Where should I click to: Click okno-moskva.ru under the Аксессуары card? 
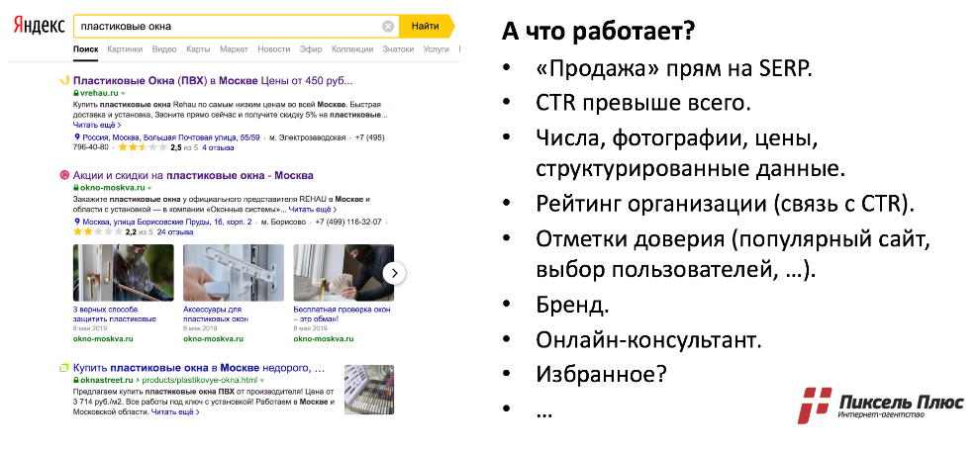click(213, 339)
